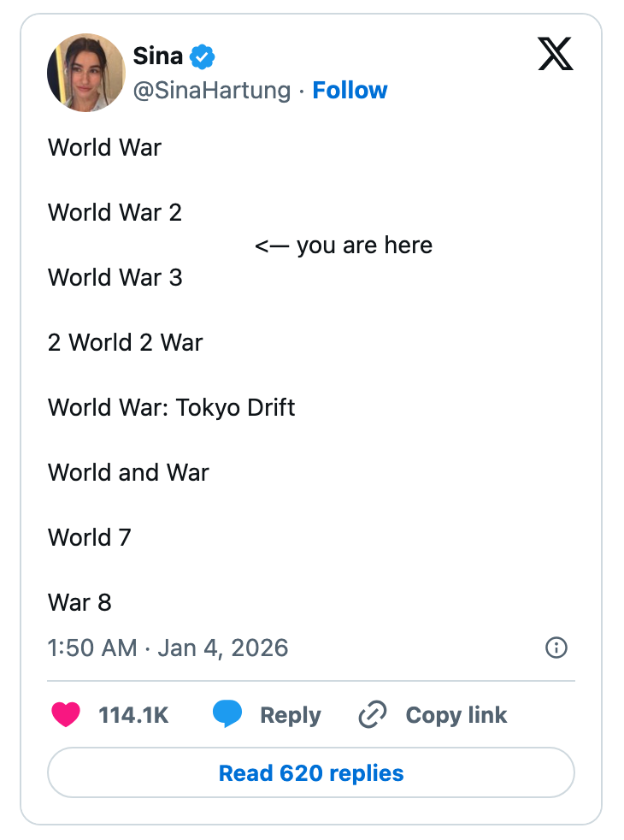Open the tweet timestamp Jan 4, 2026
Image resolution: width=624 pixels, height=840 pixels.
223,648
